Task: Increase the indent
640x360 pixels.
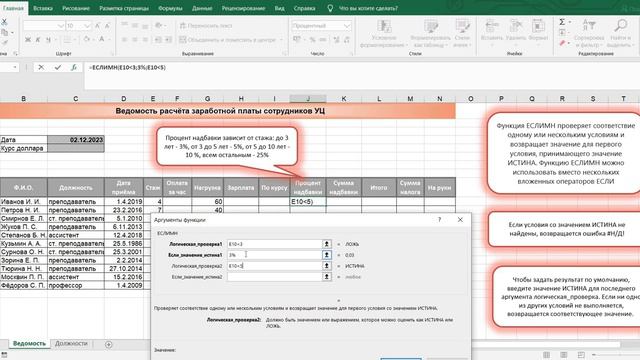Action: pyautogui.click(x=168, y=40)
